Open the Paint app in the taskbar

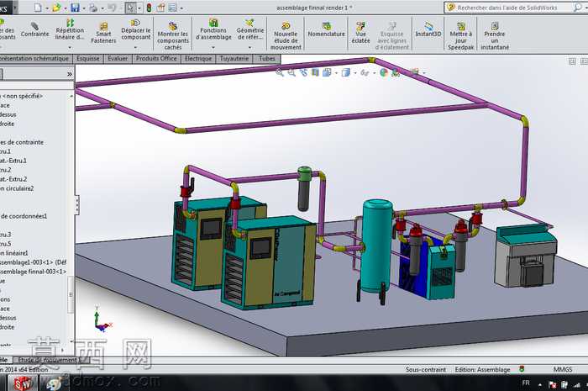point(53,383)
